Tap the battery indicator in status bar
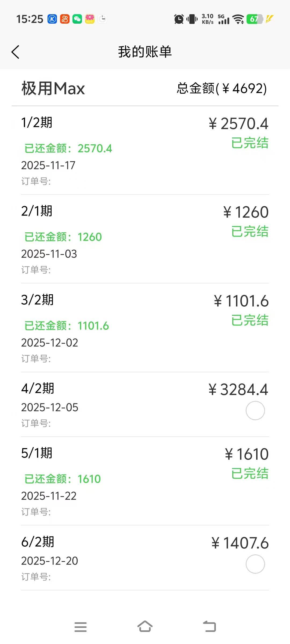 254,19
